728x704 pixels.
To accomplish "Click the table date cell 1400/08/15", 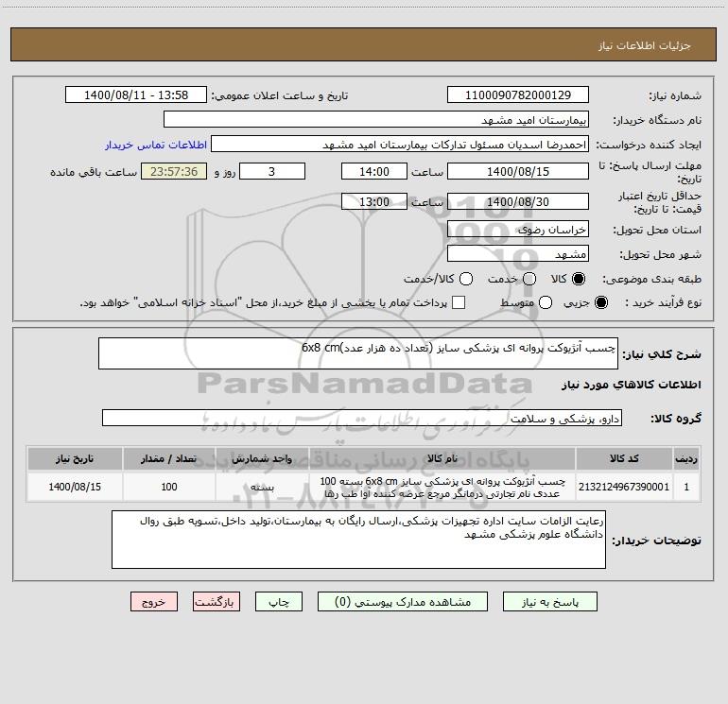I will click(75, 487).
